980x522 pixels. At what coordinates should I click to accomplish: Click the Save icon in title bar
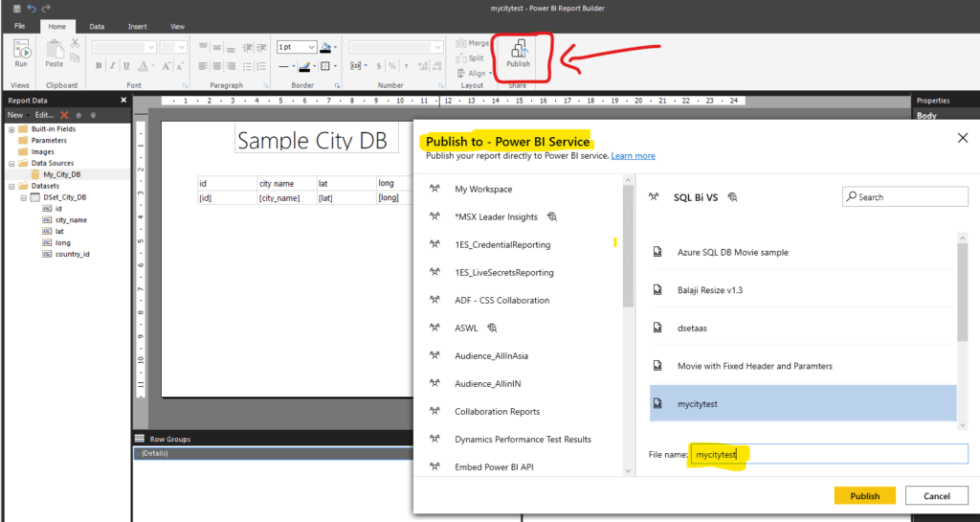click(x=16, y=9)
